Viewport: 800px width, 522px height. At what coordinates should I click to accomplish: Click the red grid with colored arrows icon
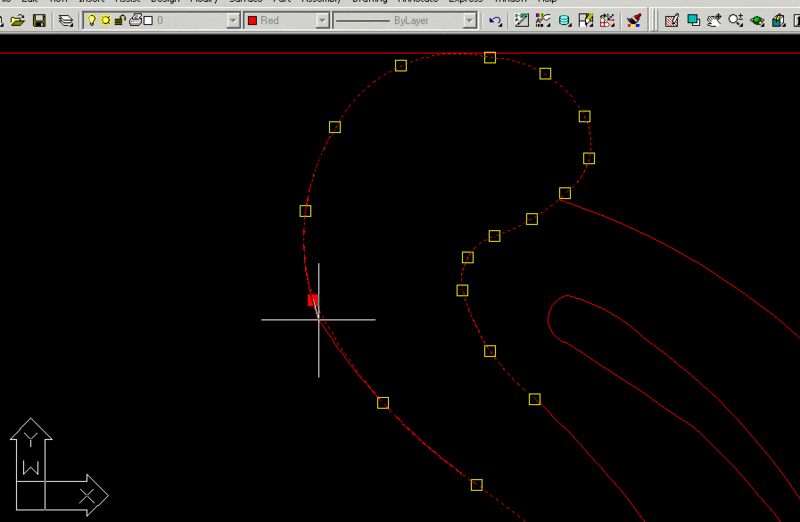(x=607, y=20)
